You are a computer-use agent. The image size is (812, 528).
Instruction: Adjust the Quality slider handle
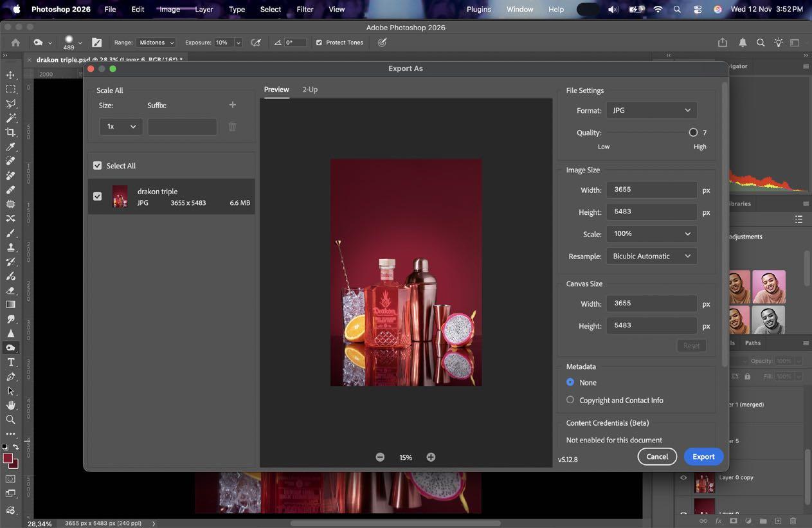[693, 132]
